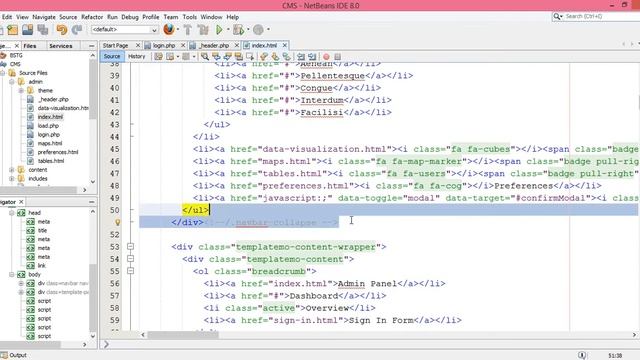Click the Save All toolbar icon
640x360 pixels.
coord(42,29)
